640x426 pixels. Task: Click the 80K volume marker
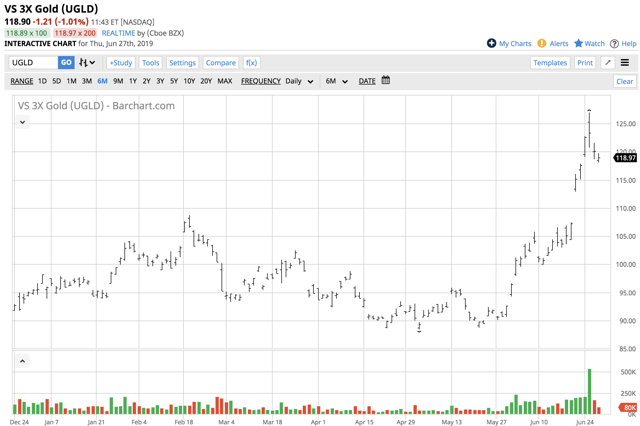click(629, 407)
